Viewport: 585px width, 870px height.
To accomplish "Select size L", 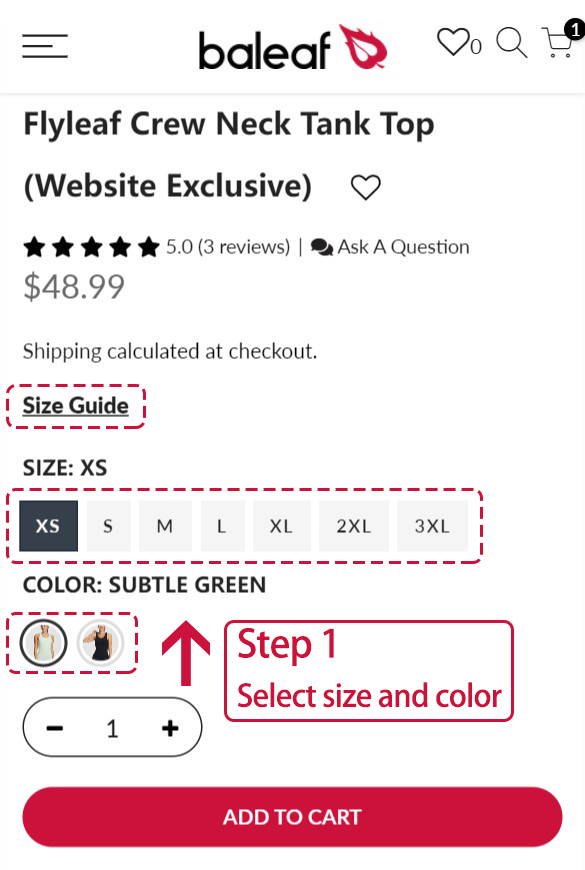I will [x=222, y=525].
